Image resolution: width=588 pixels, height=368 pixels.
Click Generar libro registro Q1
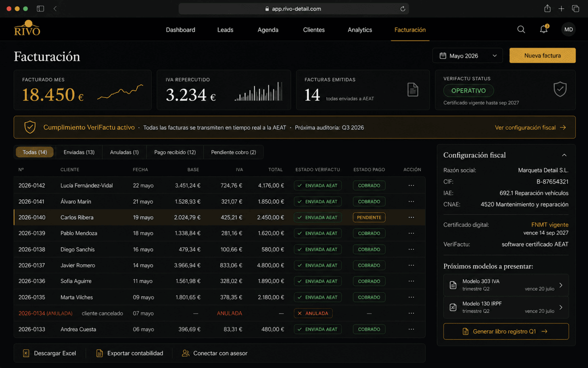click(506, 331)
